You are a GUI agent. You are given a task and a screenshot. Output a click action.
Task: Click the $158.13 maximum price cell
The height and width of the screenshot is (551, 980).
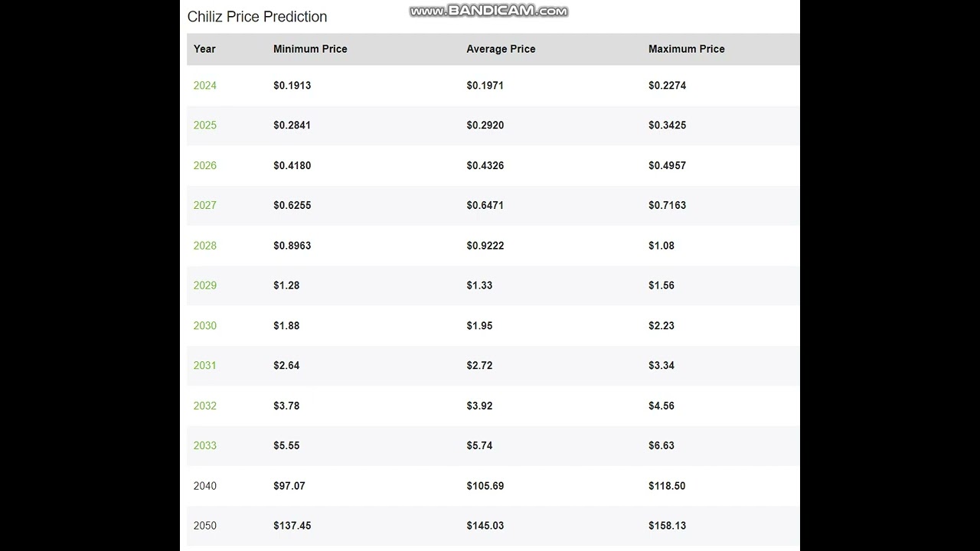(x=667, y=526)
